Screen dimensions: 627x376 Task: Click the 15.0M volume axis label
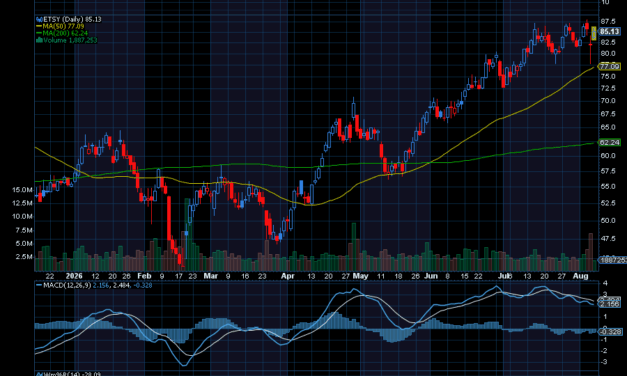22,190
